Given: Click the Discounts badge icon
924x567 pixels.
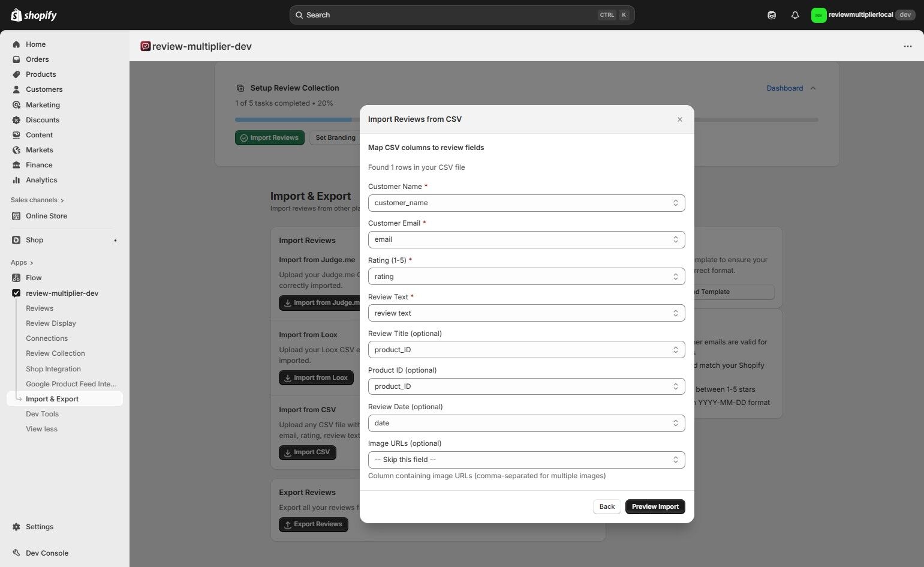Looking at the screenshot, I should point(16,120).
